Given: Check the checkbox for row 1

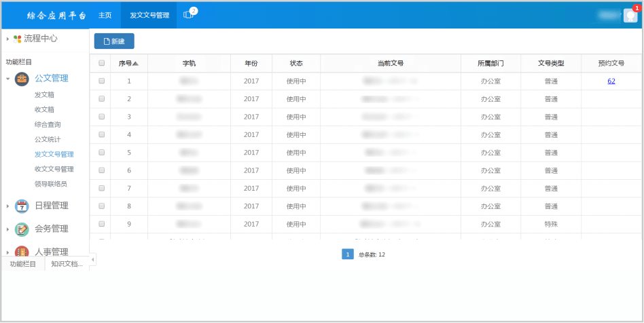Looking at the screenshot, I should (102, 81).
